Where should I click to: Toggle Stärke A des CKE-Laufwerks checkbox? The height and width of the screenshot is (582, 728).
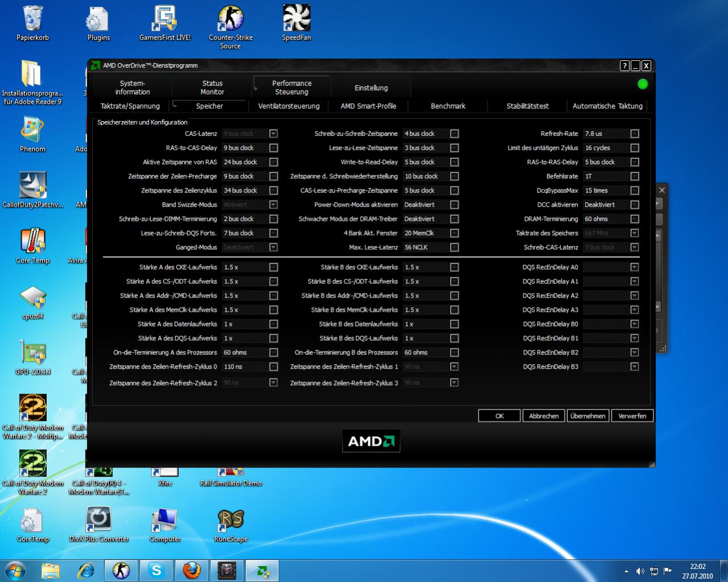coord(273,267)
